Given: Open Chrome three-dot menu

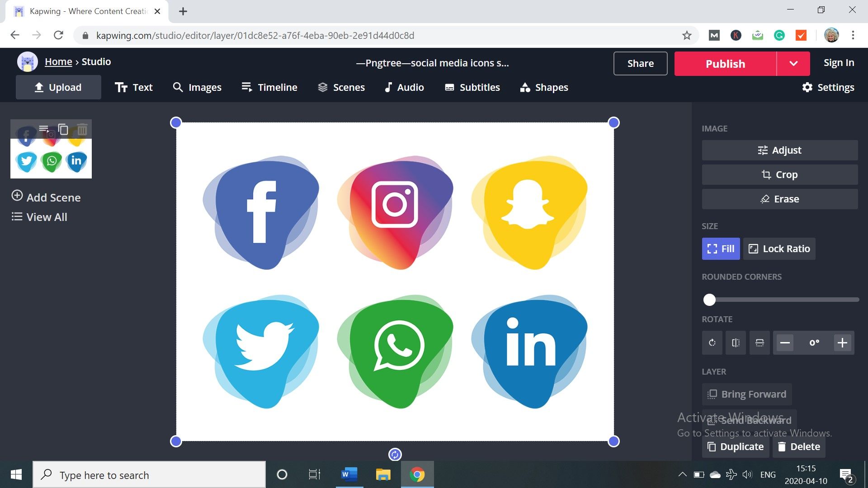Looking at the screenshot, I should click(853, 36).
